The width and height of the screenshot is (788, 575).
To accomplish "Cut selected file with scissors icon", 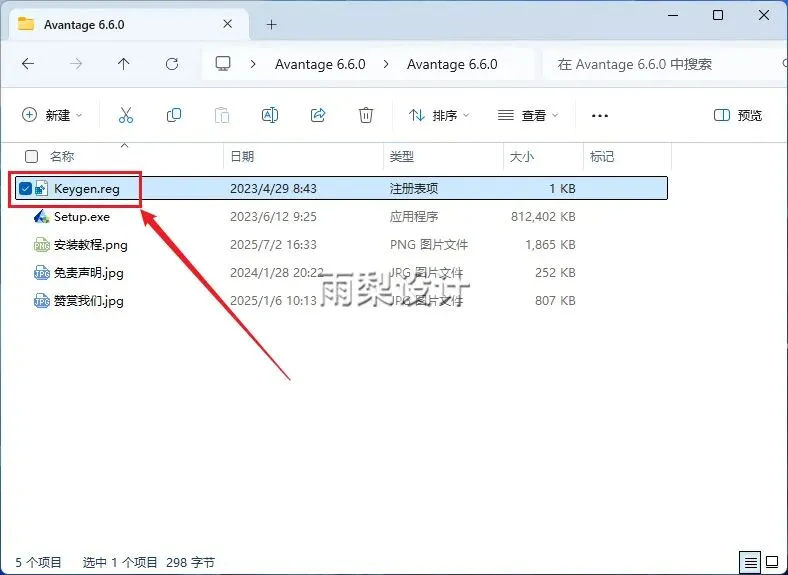I will pos(126,115).
